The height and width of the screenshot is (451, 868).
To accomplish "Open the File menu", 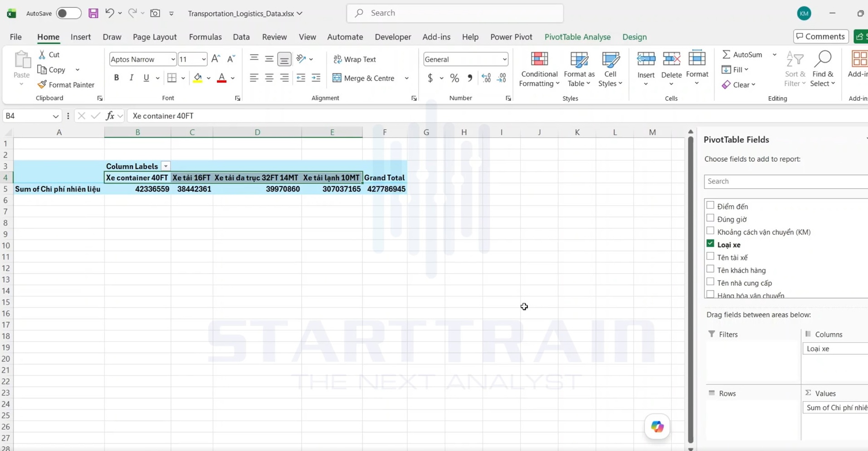I will (x=15, y=37).
